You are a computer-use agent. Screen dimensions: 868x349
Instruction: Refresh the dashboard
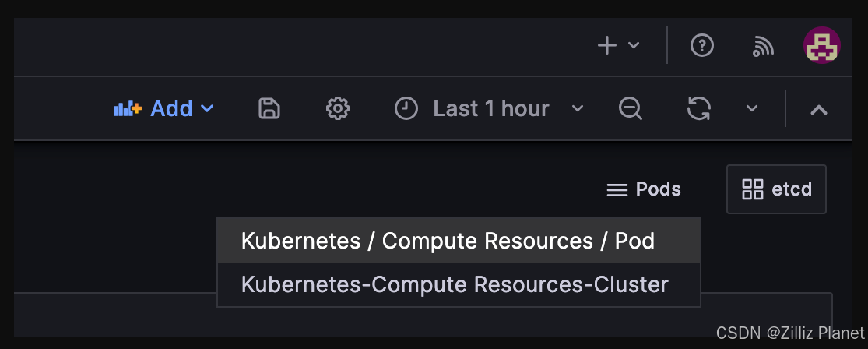[x=698, y=108]
